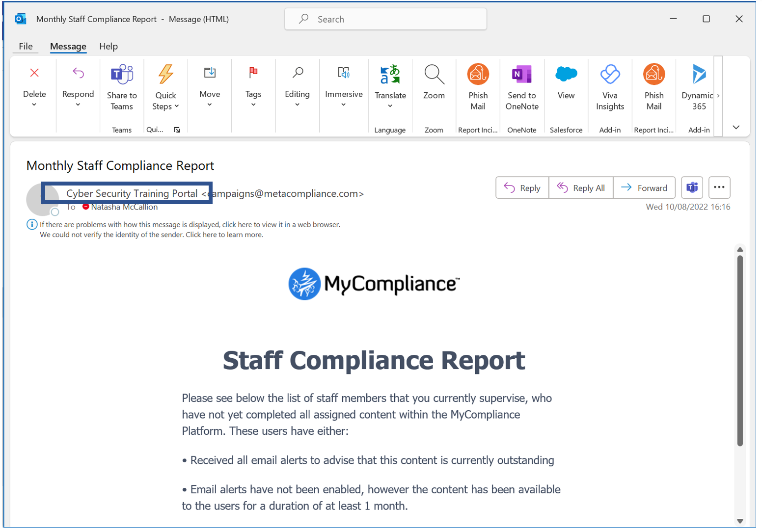Click the view in web browser notice
Image resolution: width=762 pixels, height=532 pixels.
point(190,225)
